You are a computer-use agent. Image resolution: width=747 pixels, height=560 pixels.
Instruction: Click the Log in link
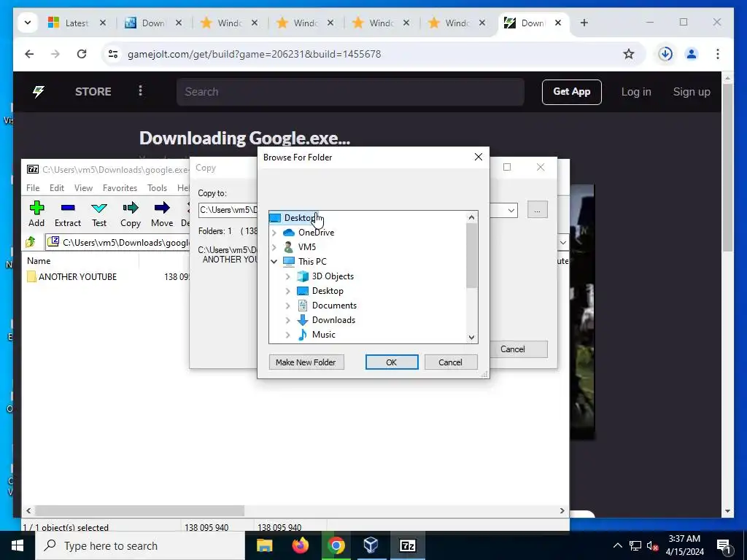636,92
